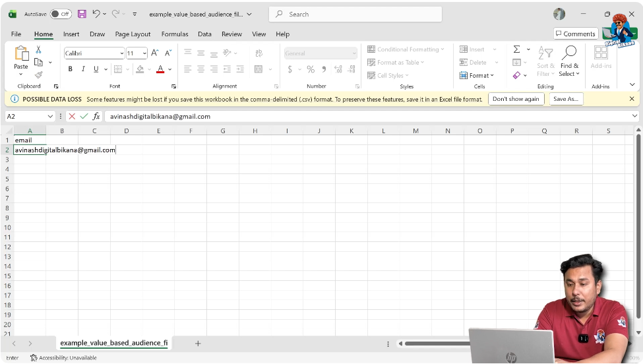Click Don't show again button
The image size is (643, 364).
[x=516, y=99]
